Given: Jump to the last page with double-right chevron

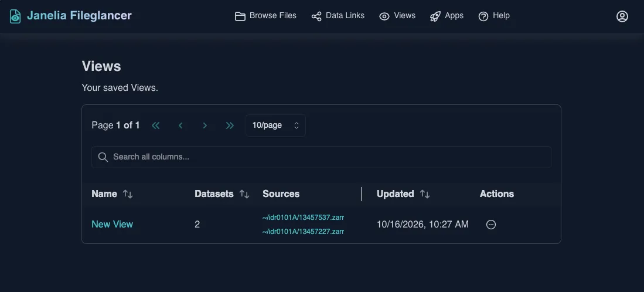Looking at the screenshot, I should click(230, 125).
